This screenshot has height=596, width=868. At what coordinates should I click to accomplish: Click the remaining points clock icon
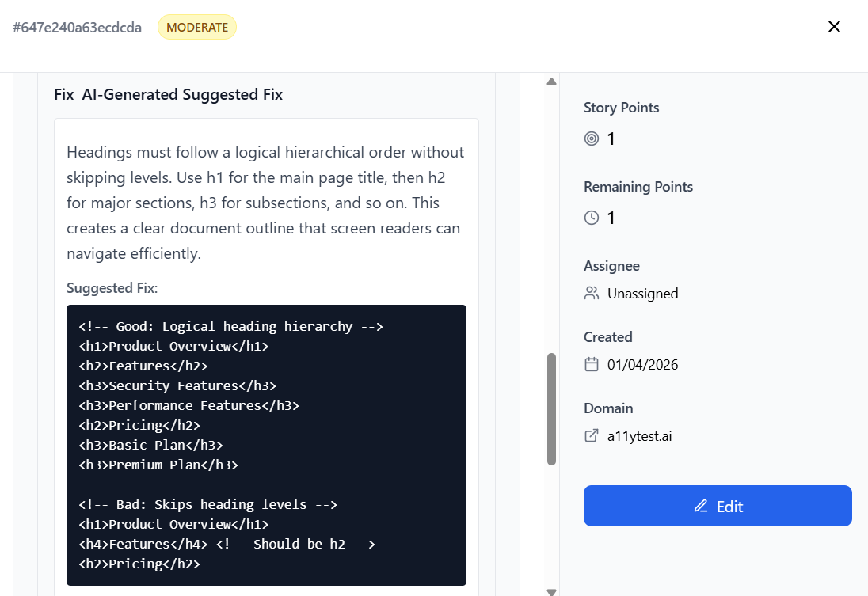tap(592, 218)
